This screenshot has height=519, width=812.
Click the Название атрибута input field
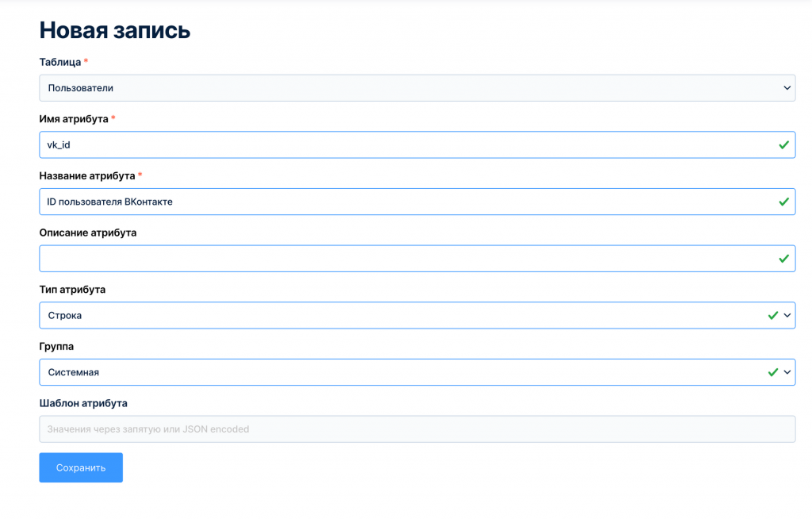pos(417,202)
